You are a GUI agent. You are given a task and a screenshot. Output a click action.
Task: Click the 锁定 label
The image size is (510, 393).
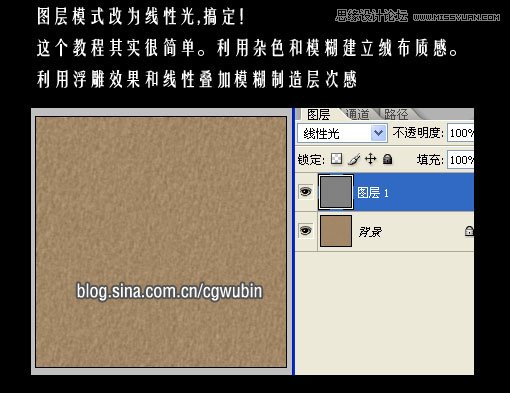pos(311,160)
